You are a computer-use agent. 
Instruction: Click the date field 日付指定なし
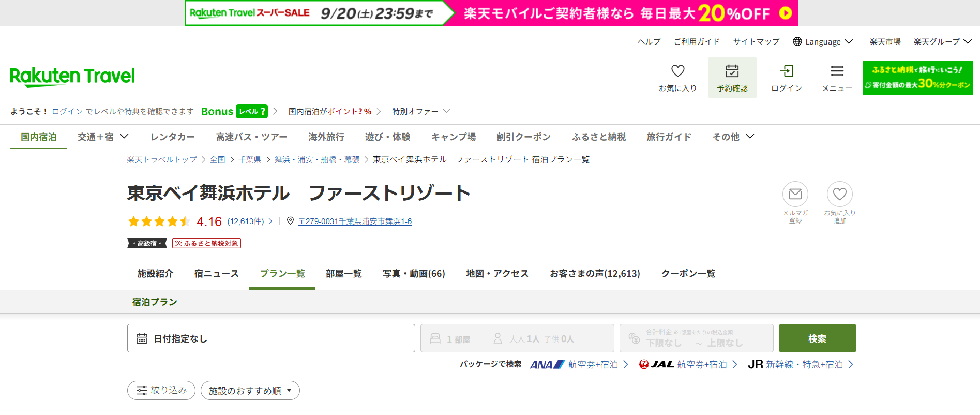(x=271, y=338)
